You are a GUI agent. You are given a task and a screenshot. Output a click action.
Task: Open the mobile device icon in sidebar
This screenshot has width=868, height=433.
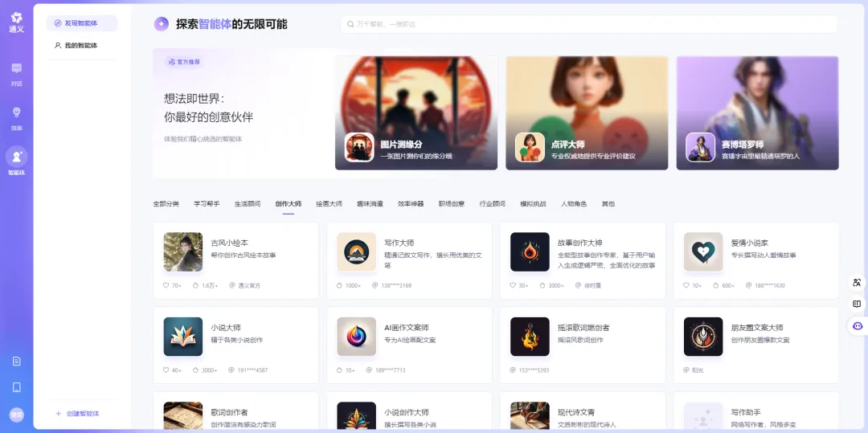17,387
